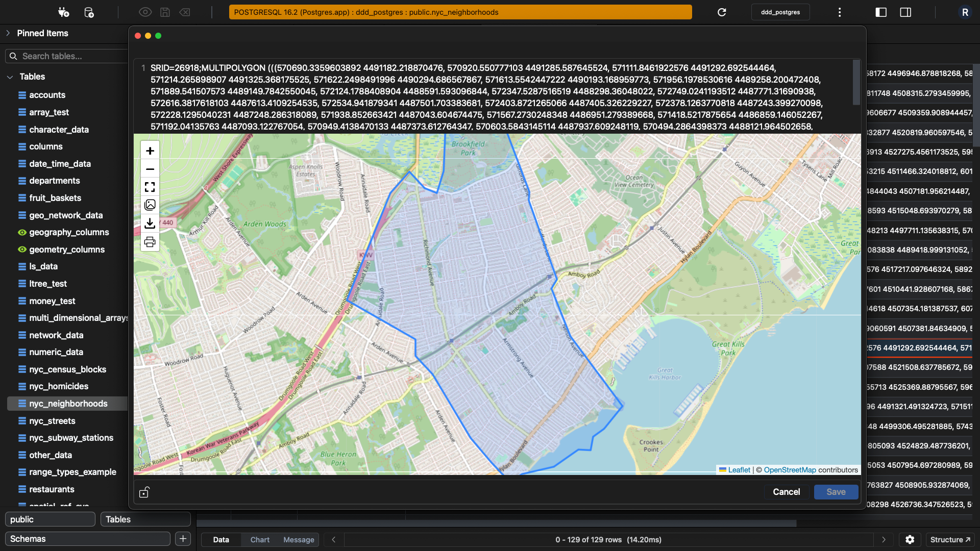Select the nyc_neighborhoods table
Viewport: 980px width, 551px height.
[68, 404]
